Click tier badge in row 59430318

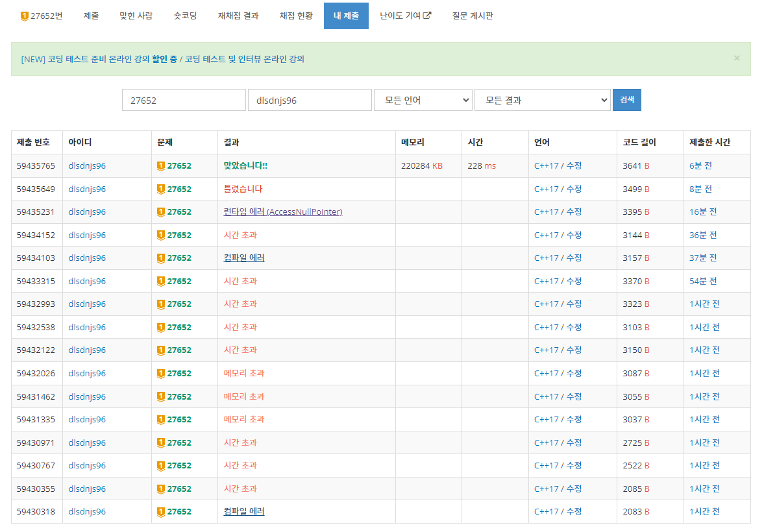pyautogui.click(x=161, y=512)
